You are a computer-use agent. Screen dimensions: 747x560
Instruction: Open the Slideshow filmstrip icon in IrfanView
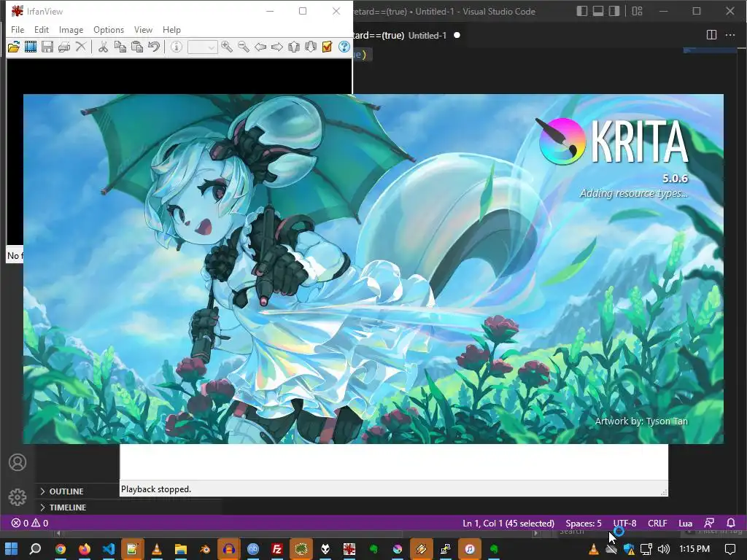click(31, 47)
